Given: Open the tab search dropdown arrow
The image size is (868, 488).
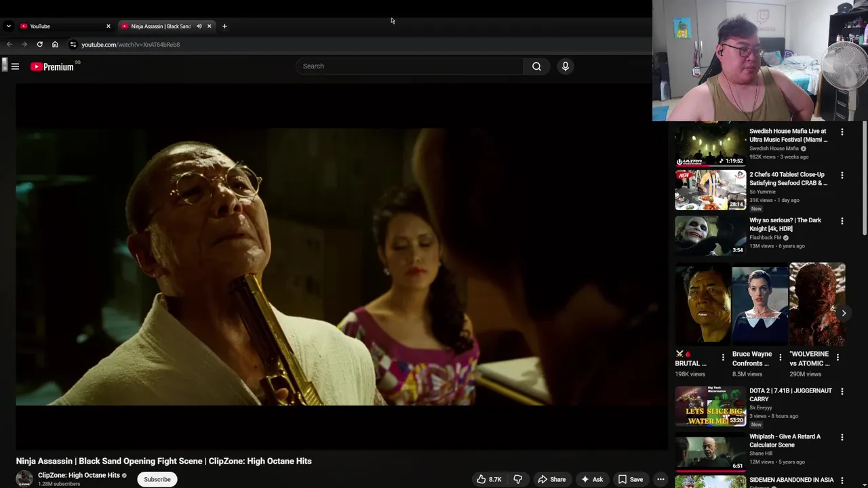Looking at the screenshot, I should click(8, 26).
